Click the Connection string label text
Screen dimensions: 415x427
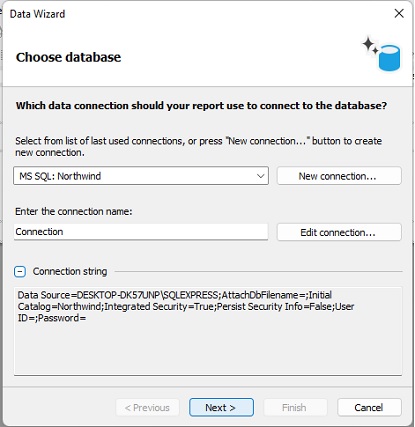[70, 271]
